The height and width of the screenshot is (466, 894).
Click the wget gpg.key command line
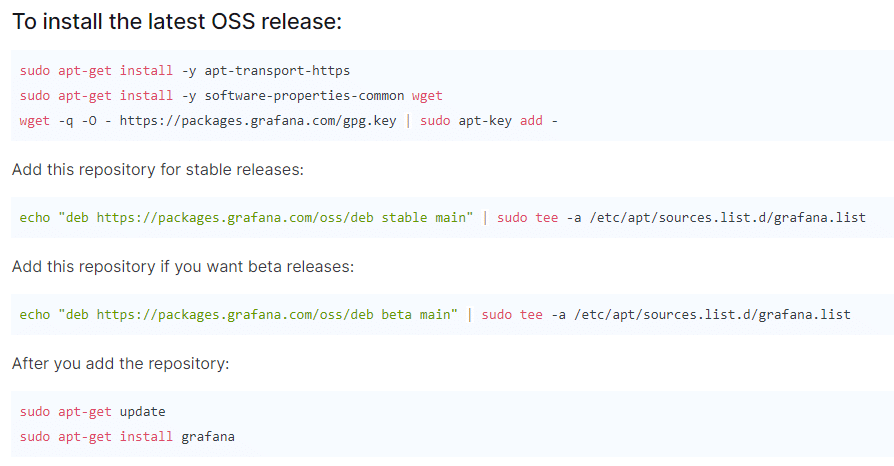coord(288,121)
